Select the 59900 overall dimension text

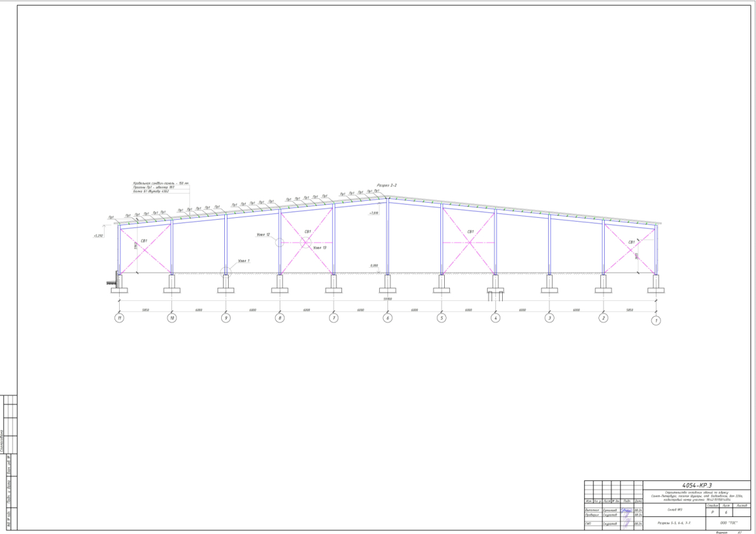(x=388, y=299)
